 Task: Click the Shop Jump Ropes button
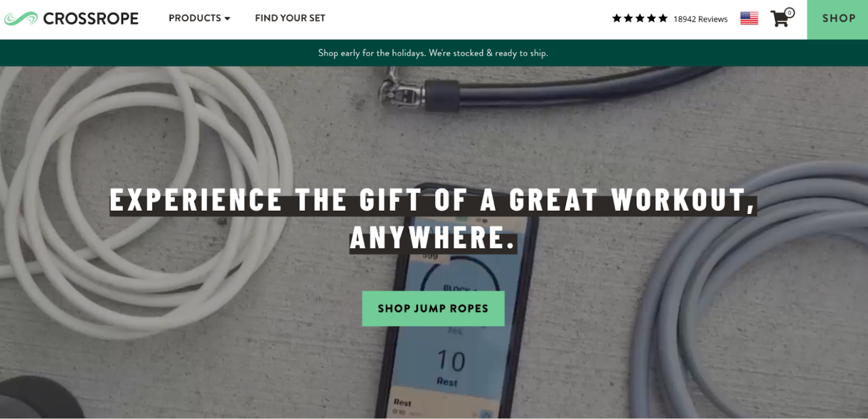pos(433,308)
